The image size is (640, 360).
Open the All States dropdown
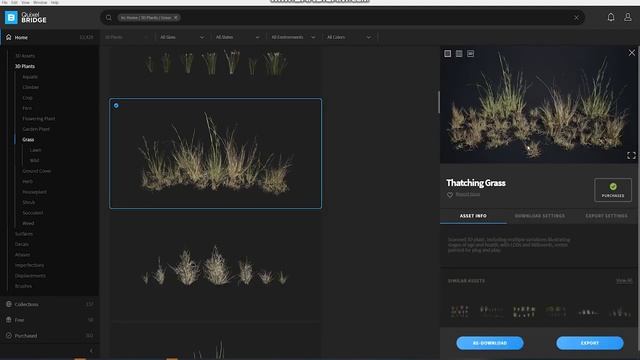point(238,37)
